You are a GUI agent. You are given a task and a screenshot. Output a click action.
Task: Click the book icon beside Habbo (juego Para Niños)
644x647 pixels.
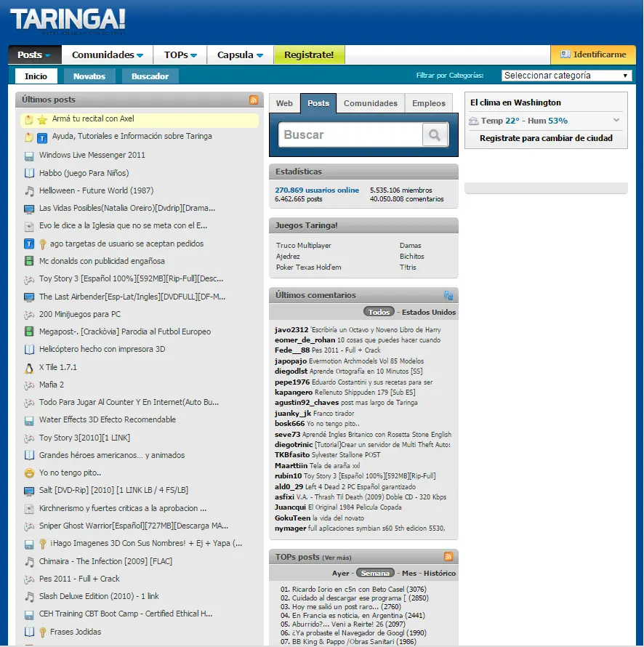click(x=29, y=173)
